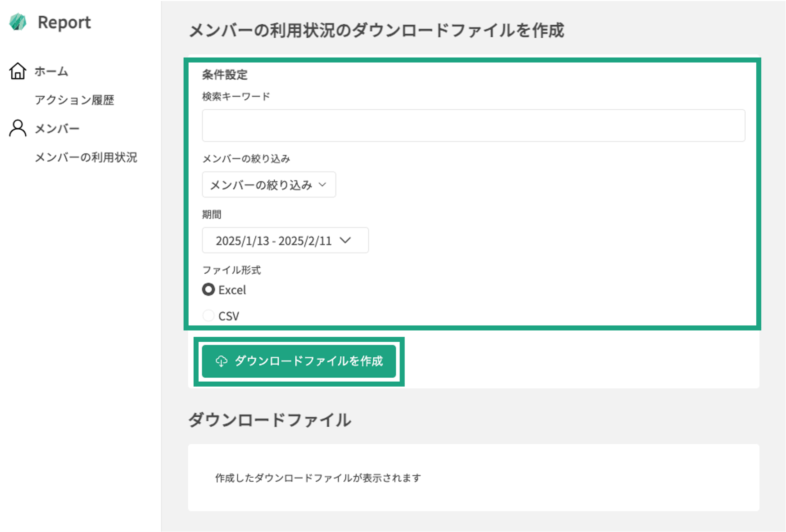This screenshot has height=532, width=786.
Task: Click the person icon beside メンバー
Action: [x=18, y=128]
